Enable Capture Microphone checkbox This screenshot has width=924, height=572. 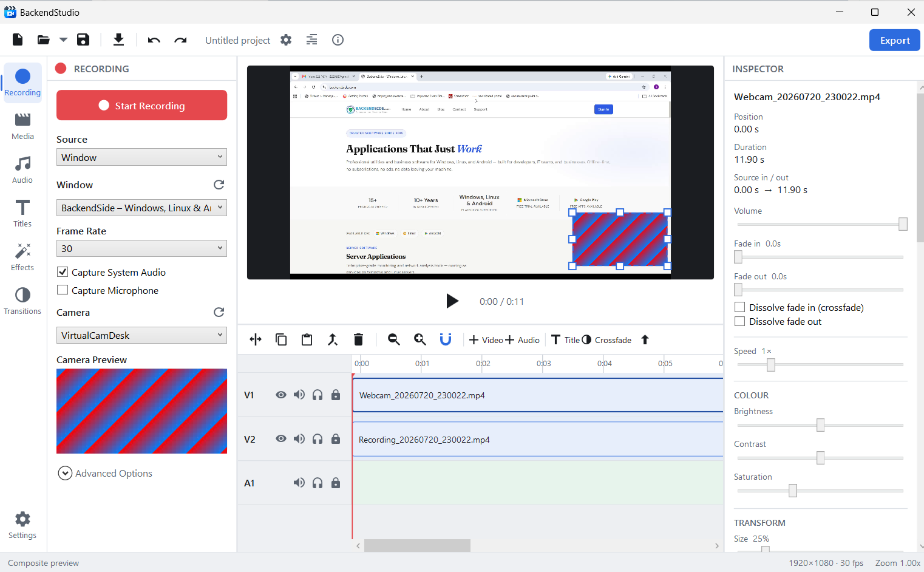tap(63, 290)
